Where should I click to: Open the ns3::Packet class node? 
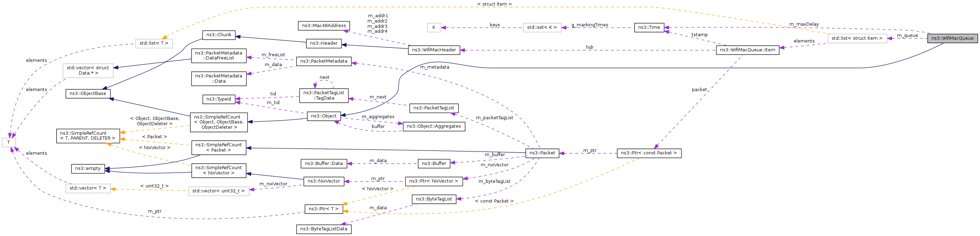(542, 153)
